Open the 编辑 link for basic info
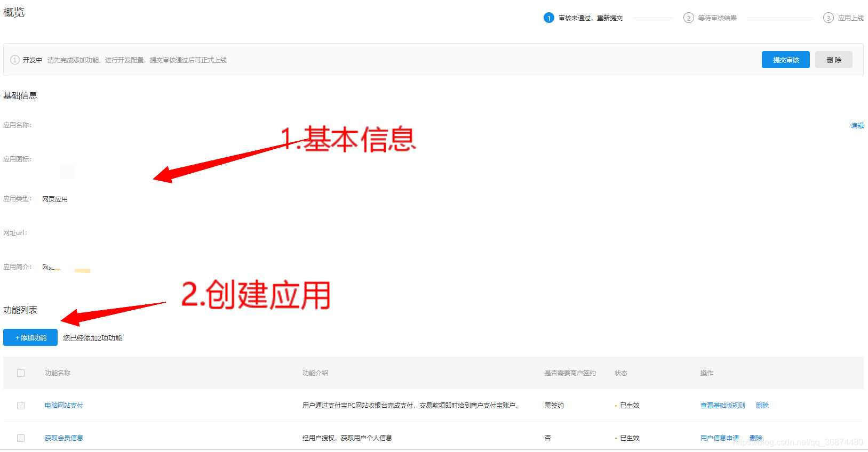This screenshot has width=868, height=452. [857, 126]
